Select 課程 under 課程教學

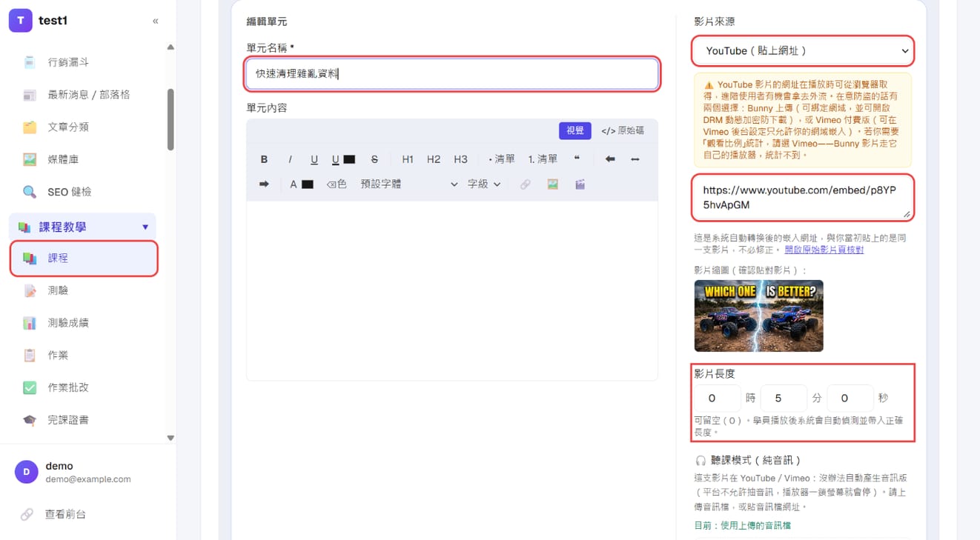[x=85, y=258]
